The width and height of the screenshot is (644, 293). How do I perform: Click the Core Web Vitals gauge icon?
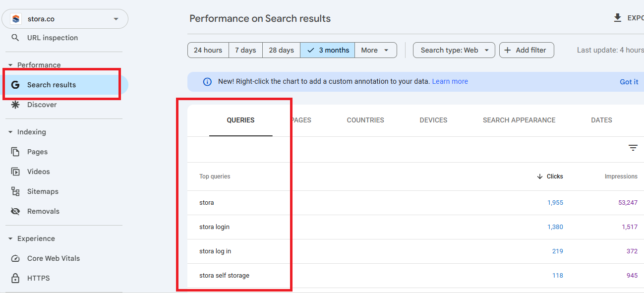(15, 258)
